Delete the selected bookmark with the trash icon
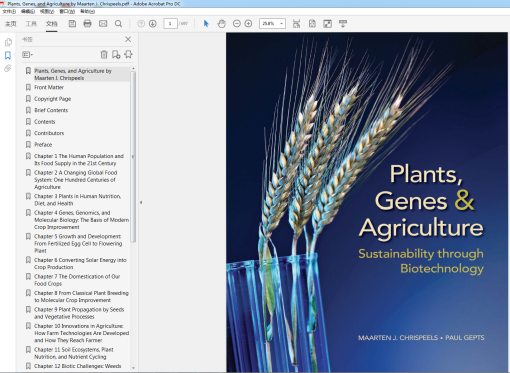510x373 pixels. point(104,54)
